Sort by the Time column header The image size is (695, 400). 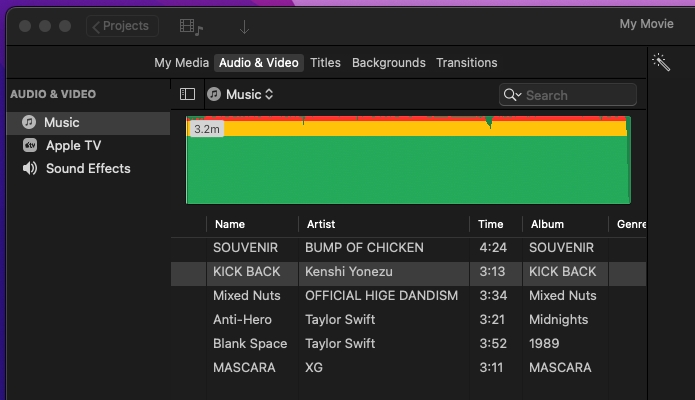pyautogui.click(x=490, y=224)
